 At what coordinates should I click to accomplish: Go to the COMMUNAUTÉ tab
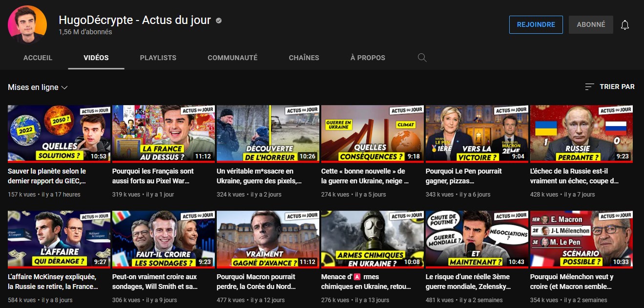tap(232, 58)
